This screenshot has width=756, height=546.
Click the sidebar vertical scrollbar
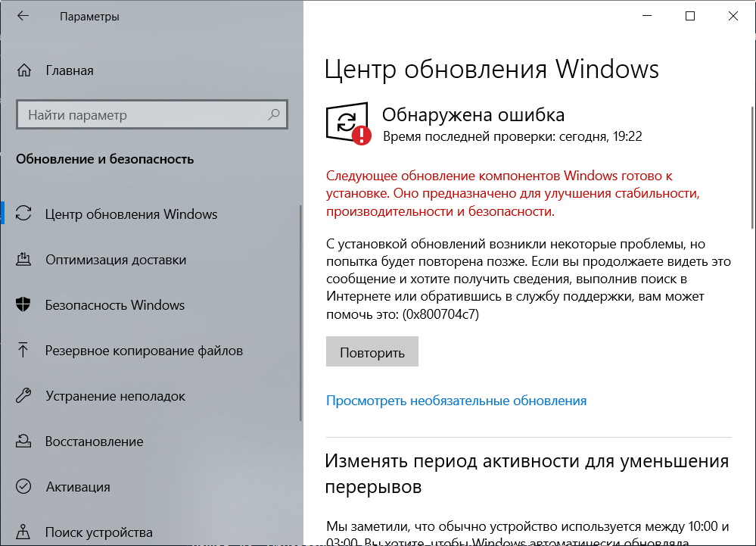click(301, 314)
